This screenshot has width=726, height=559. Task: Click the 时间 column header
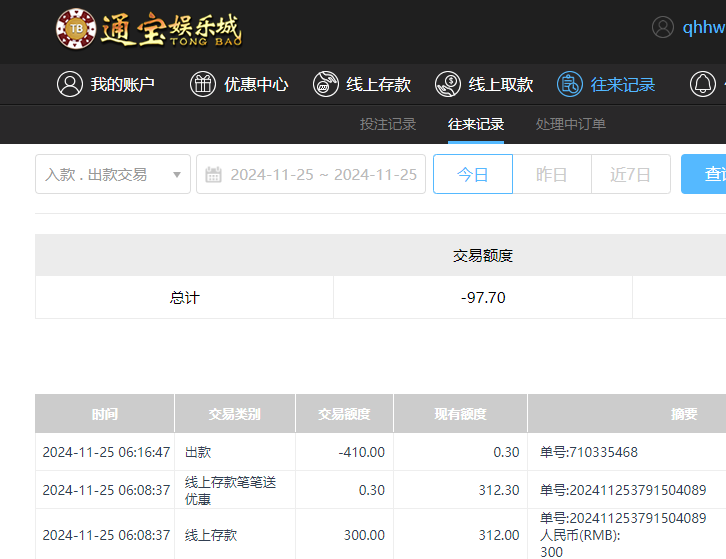[x=104, y=413]
